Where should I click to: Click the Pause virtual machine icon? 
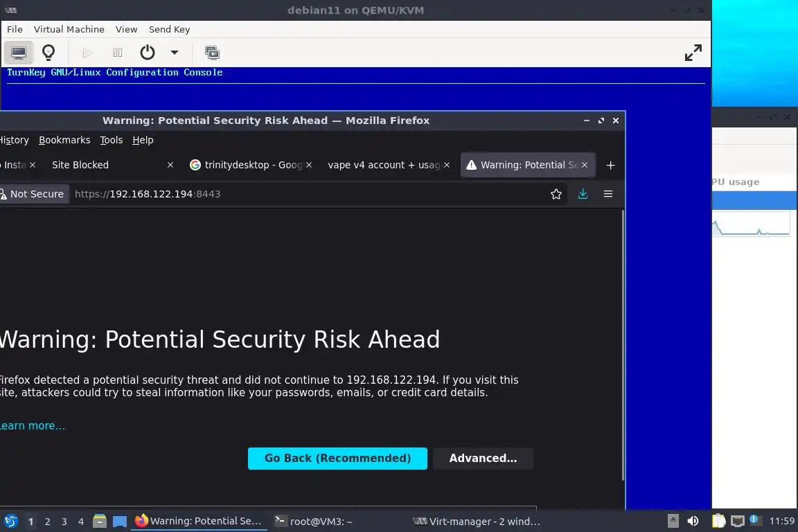(x=118, y=53)
